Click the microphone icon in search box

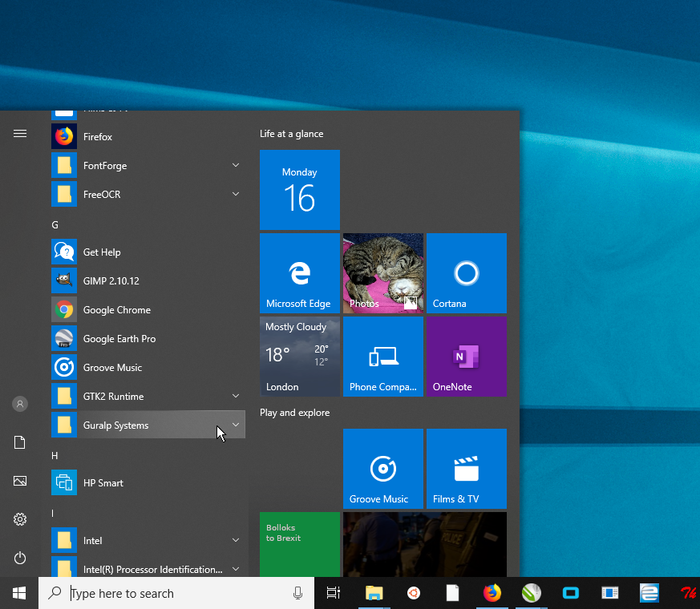297,593
